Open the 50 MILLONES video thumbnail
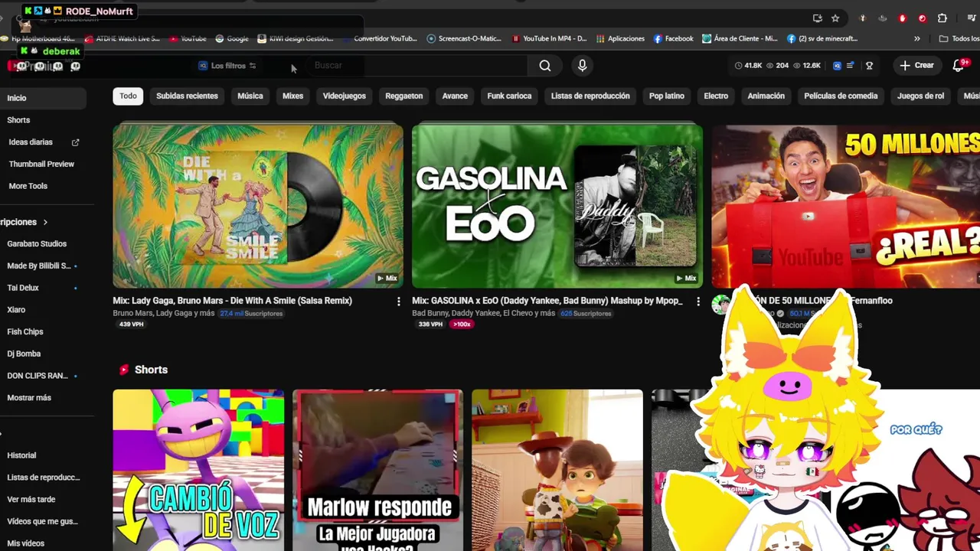Screen dimensions: 980x551 (845, 206)
